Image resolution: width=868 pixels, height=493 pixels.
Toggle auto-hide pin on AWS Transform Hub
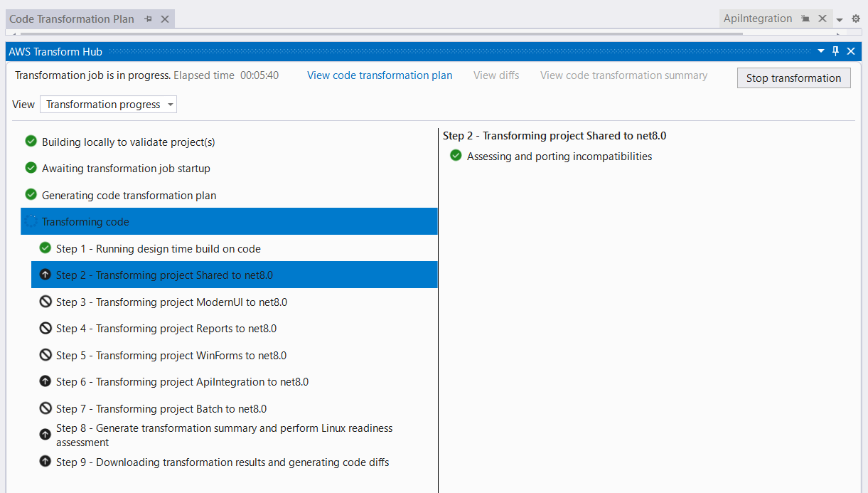pos(836,51)
